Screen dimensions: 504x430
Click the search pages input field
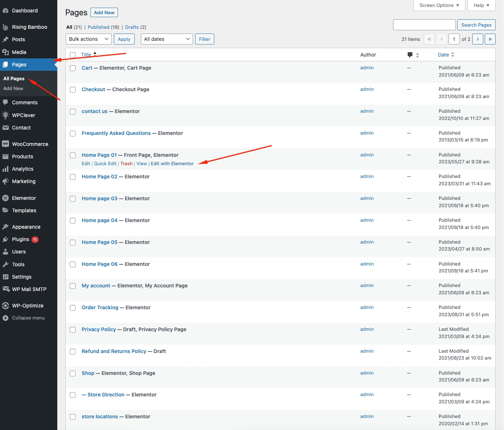424,25
